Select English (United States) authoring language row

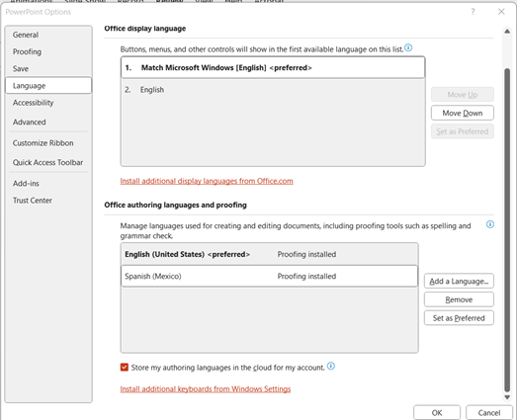[x=270, y=254]
